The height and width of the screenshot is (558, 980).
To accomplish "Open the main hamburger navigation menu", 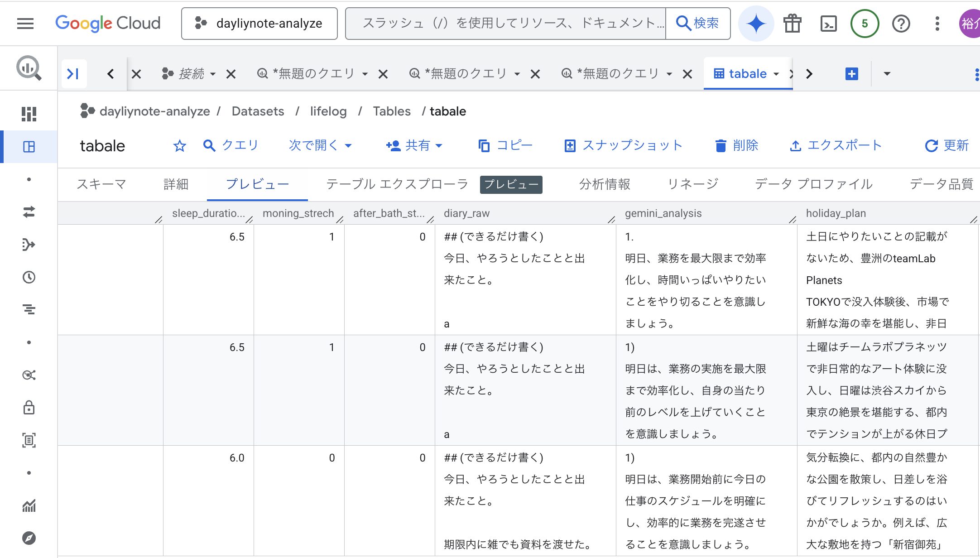I will tap(25, 24).
